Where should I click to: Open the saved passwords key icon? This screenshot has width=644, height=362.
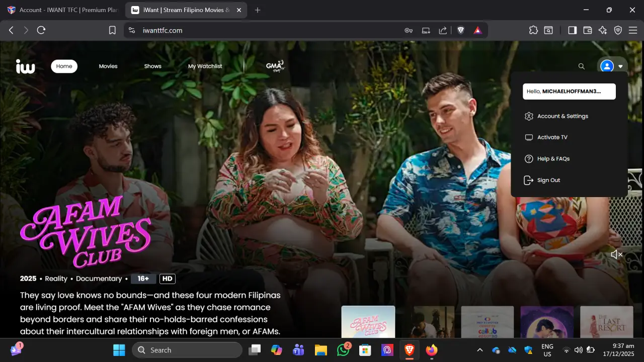pyautogui.click(x=409, y=30)
